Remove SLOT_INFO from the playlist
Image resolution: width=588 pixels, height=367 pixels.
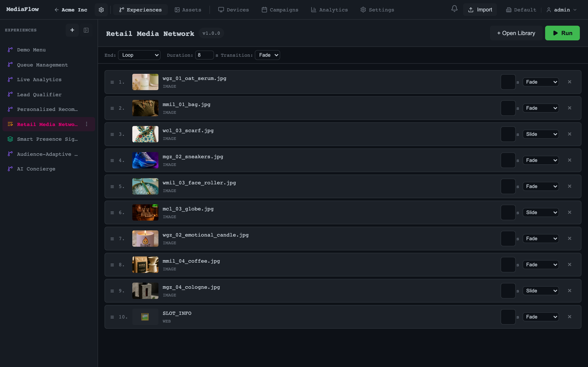pyautogui.click(x=570, y=316)
